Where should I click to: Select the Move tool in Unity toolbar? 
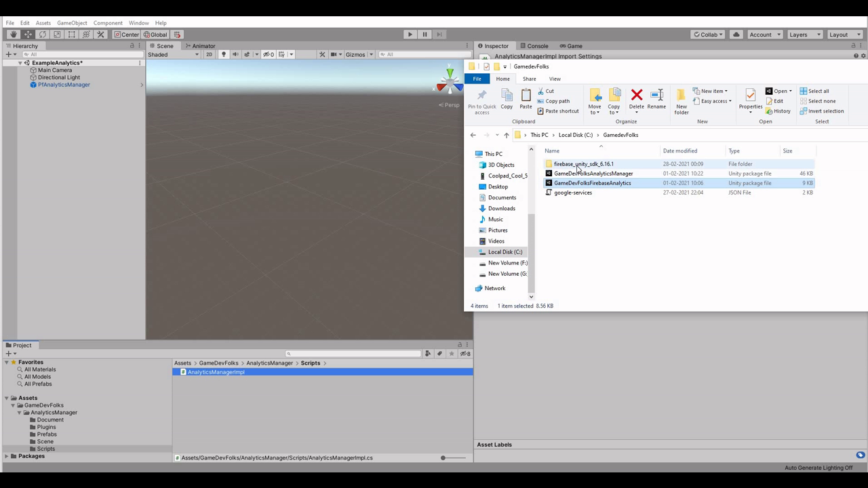click(28, 35)
